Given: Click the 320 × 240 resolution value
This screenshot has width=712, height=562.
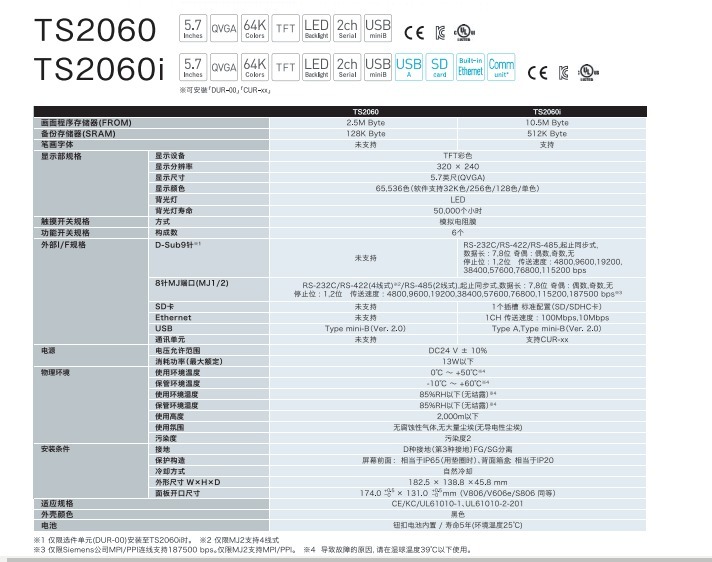Looking at the screenshot, I should pyautogui.click(x=458, y=167).
